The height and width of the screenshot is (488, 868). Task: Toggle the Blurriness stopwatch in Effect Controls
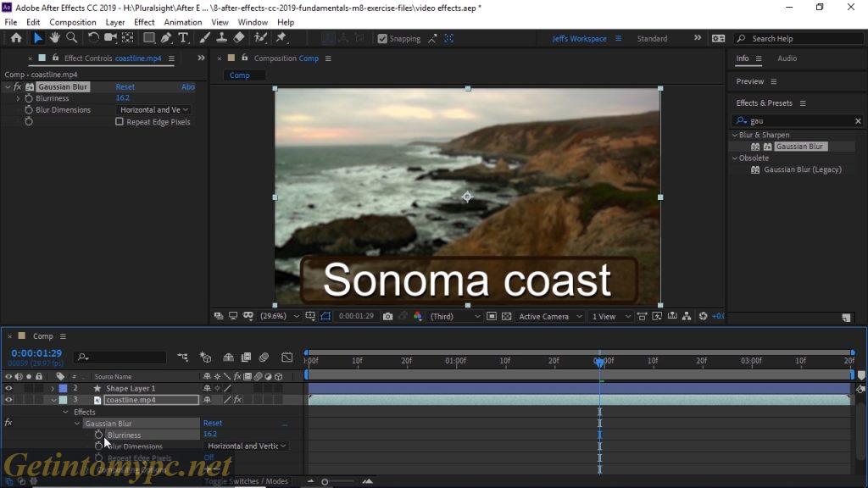29,98
